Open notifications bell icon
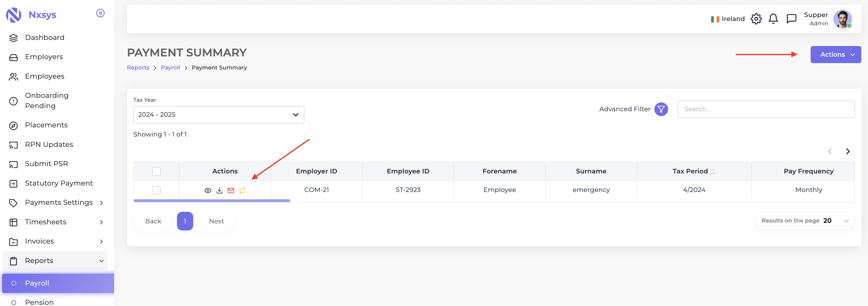868x306 pixels. click(x=773, y=19)
